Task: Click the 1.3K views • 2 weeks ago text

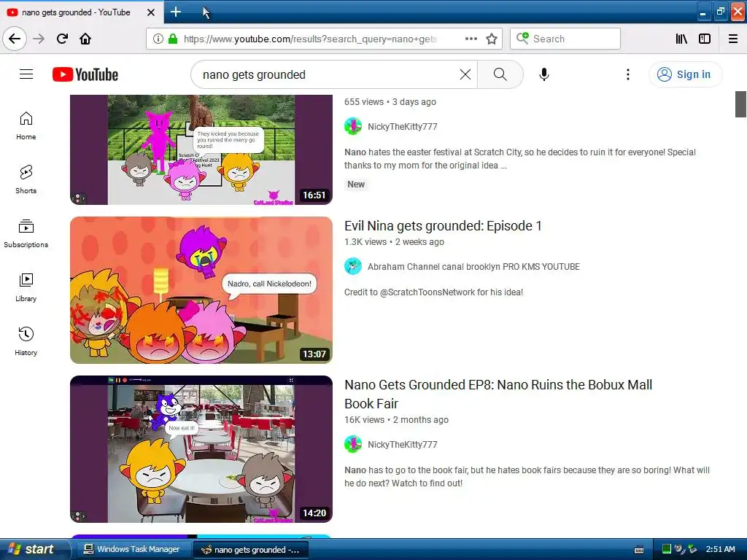Action: (x=394, y=242)
